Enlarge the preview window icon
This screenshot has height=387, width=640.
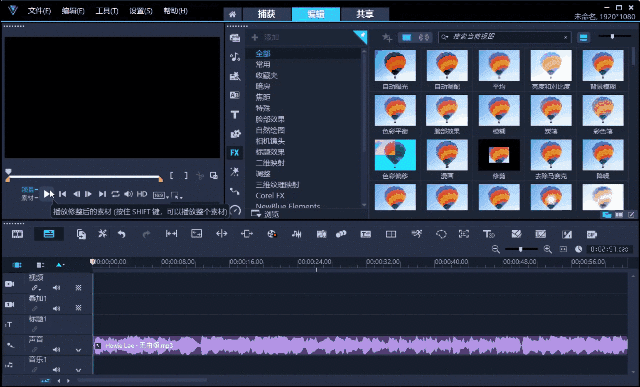click(x=213, y=176)
